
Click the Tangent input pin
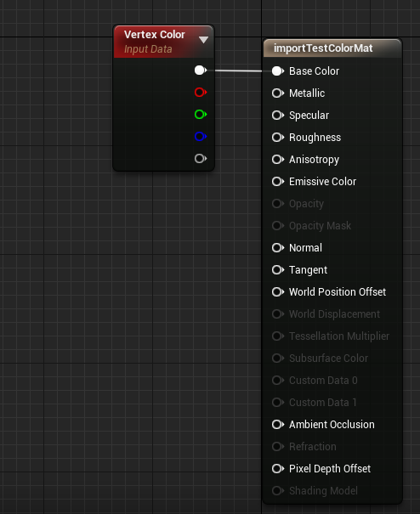tap(278, 270)
